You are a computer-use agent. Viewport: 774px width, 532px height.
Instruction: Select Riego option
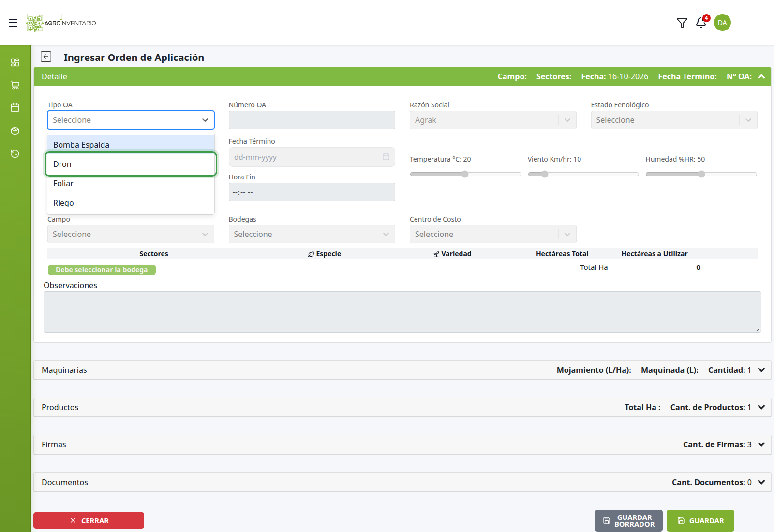[x=131, y=203]
